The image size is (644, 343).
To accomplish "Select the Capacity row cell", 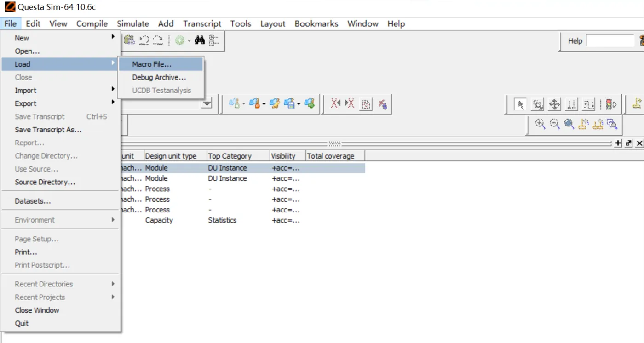I will pyautogui.click(x=159, y=220).
